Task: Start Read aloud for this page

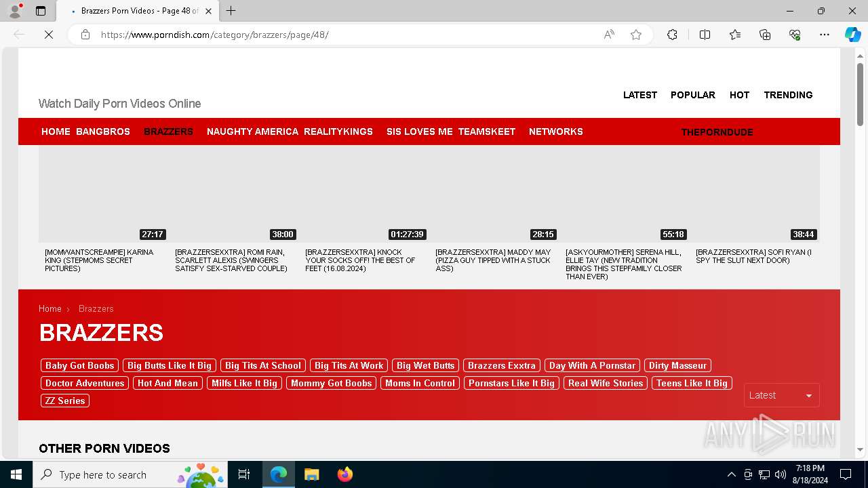Action: (x=609, y=35)
